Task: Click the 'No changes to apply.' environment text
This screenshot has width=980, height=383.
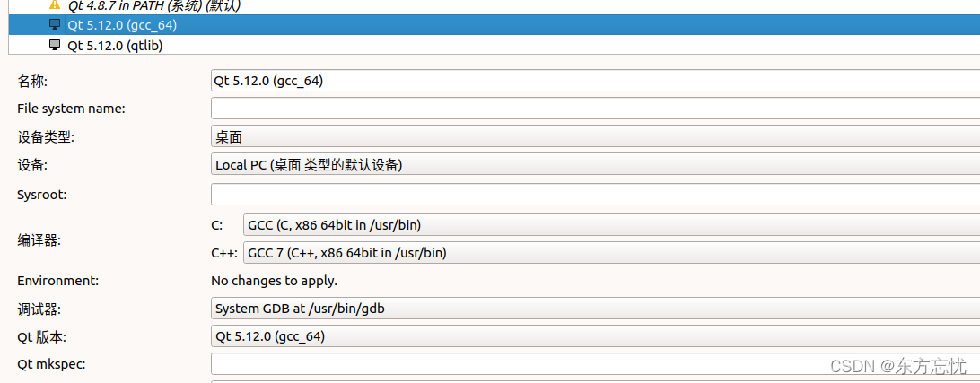Action: click(274, 281)
